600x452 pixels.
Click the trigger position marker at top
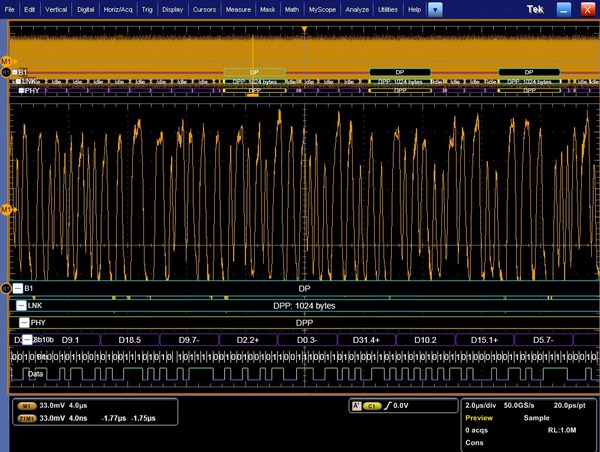[304, 29]
